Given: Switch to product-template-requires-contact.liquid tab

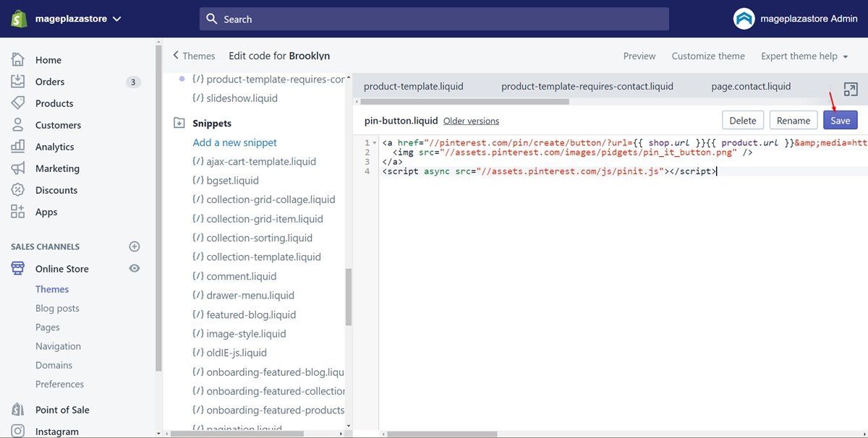Looking at the screenshot, I should point(587,86).
